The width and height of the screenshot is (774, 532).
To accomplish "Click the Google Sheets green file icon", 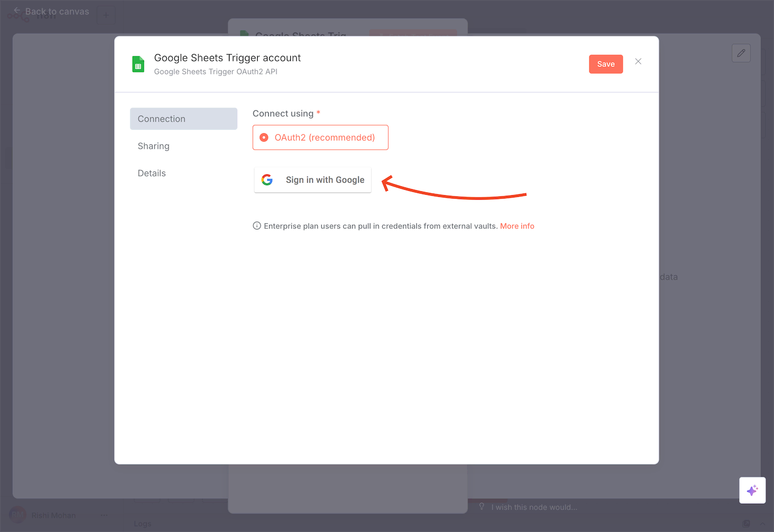I will click(x=138, y=64).
